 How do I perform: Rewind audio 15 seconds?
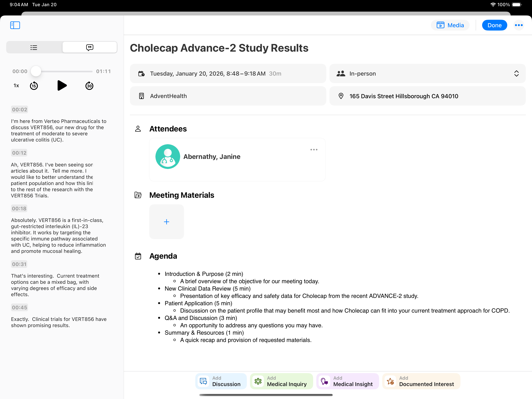tap(34, 86)
